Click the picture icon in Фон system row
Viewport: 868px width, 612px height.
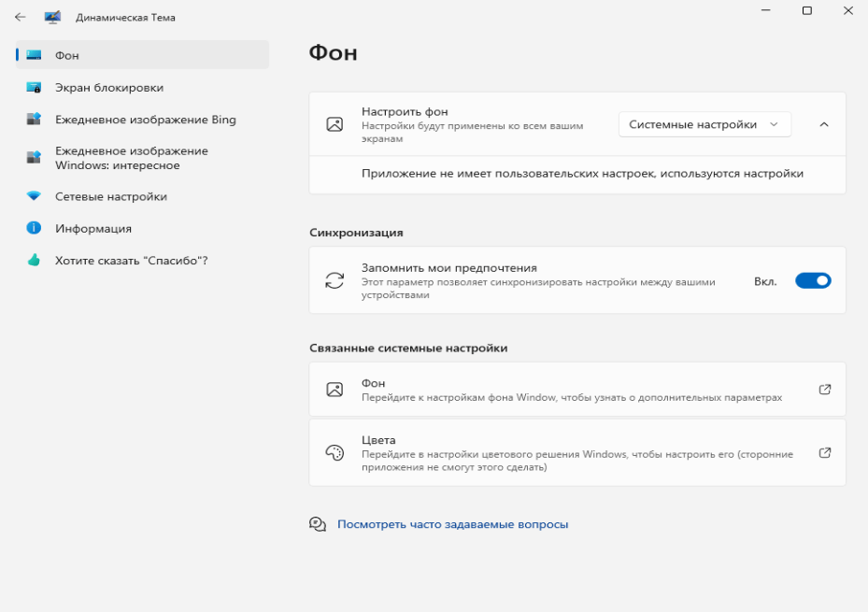tap(334, 390)
